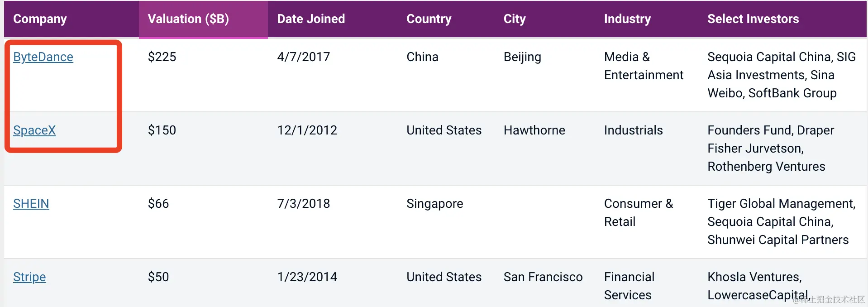Open the SHEIN company link

31,204
